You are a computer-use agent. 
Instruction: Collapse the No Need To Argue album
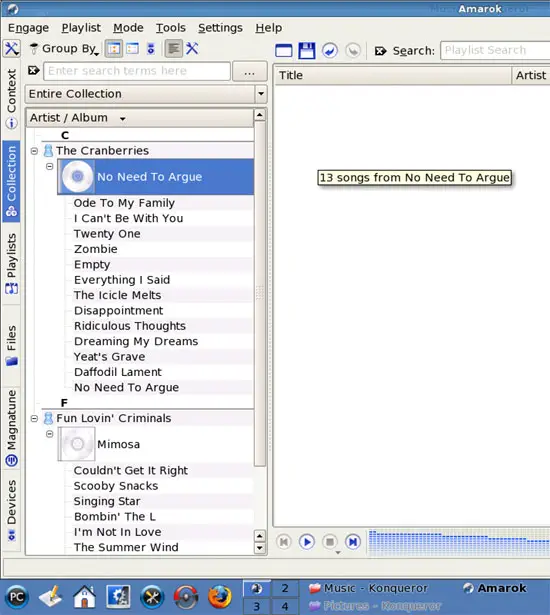point(49,167)
